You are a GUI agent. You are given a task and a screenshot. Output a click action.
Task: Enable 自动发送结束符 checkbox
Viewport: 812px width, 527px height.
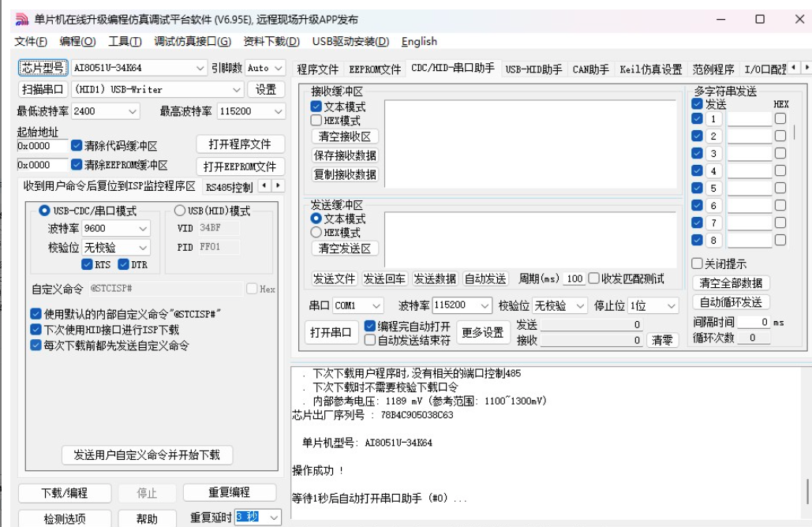point(370,340)
